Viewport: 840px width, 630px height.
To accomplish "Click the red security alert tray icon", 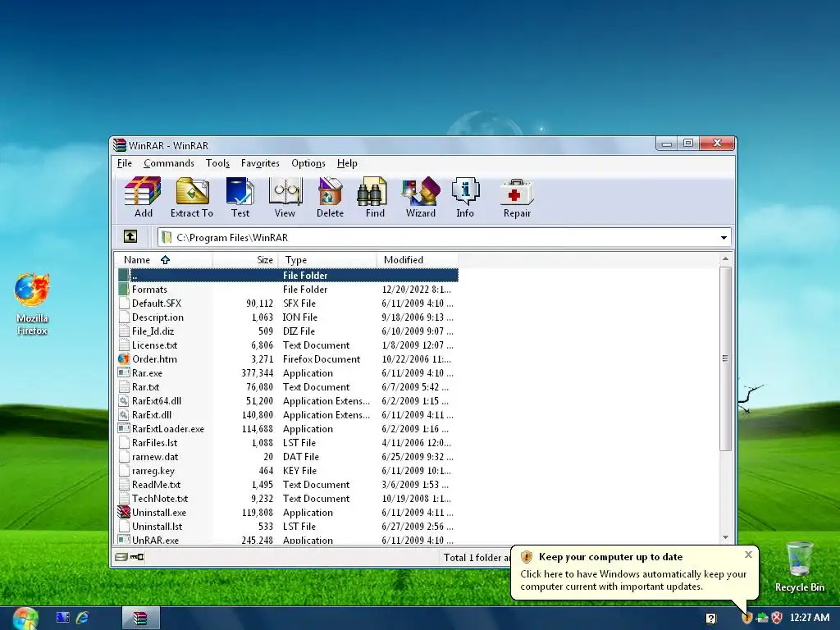I will [777, 619].
